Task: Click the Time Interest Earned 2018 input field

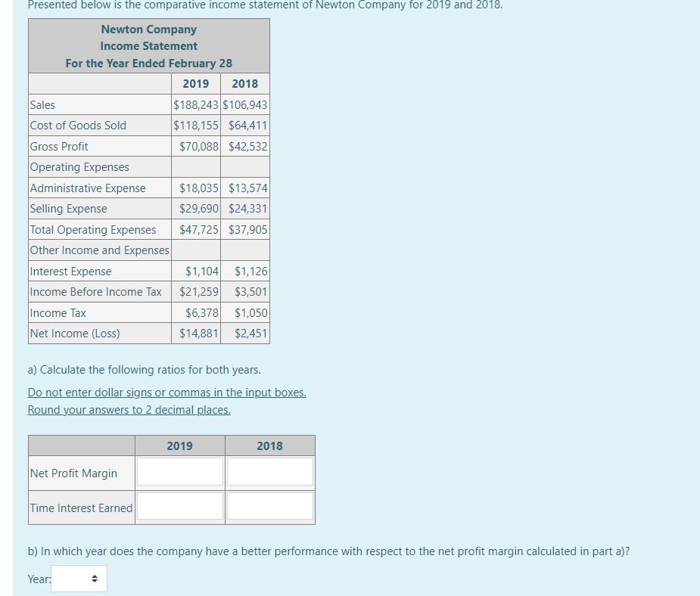Action: click(x=269, y=506)
